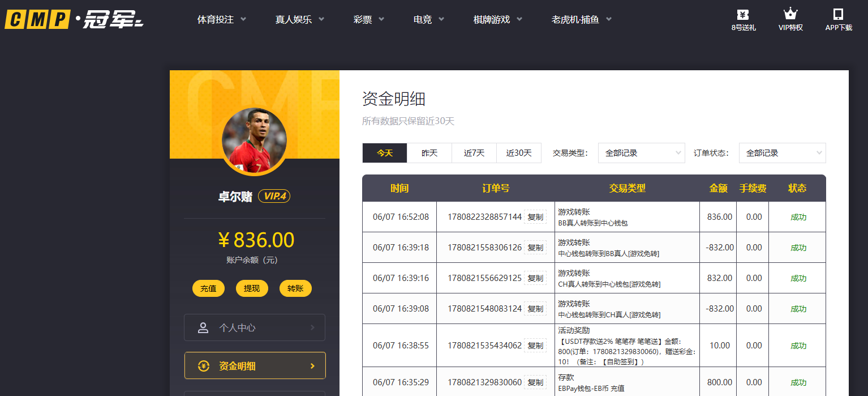Click 中心钱包转账到BB真人 description
The image size is (868, 396).
click(608, 254)
